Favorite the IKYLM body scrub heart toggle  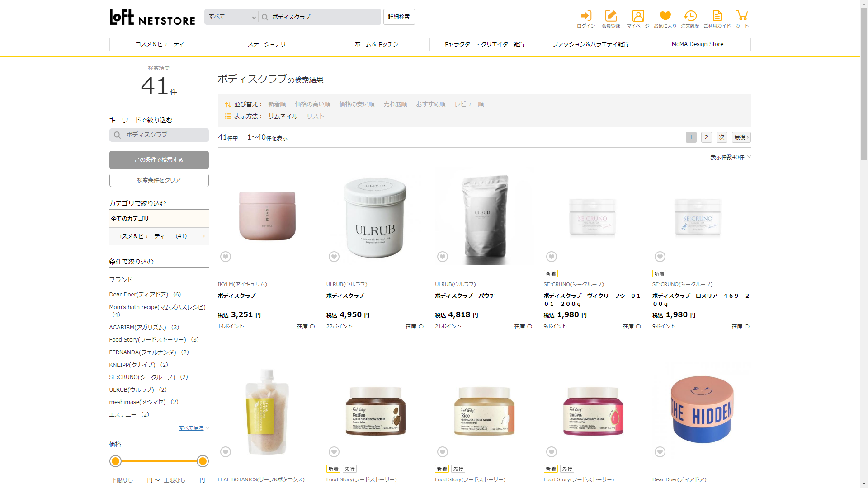(226, 257)
